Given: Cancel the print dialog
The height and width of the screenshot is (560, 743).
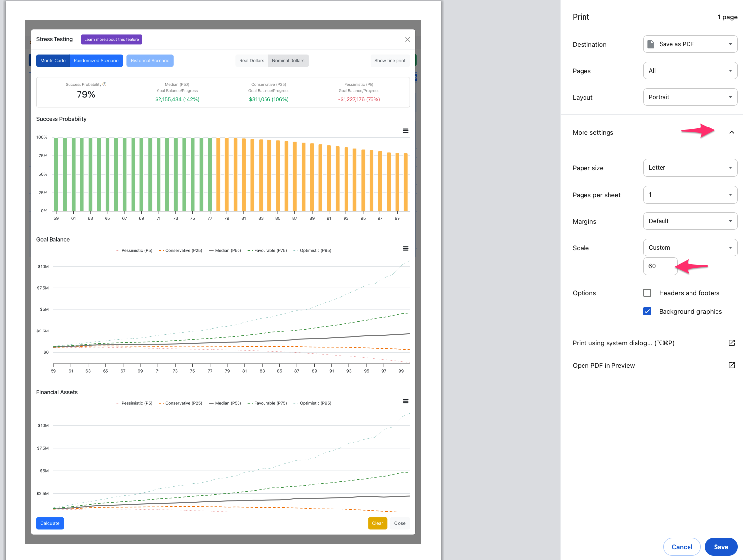Looking at the screenshot, I should (x=682, y=547).
